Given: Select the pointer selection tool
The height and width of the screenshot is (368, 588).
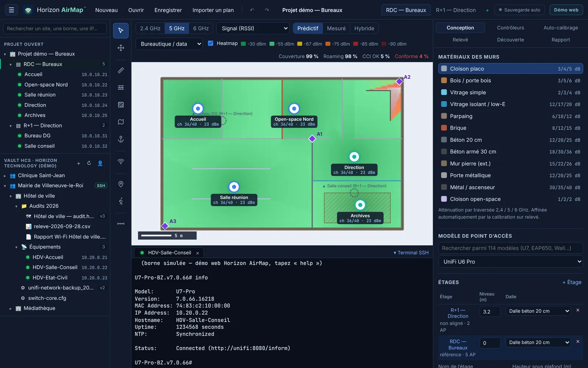Looking at the screenshot, I should coord(121,31).
